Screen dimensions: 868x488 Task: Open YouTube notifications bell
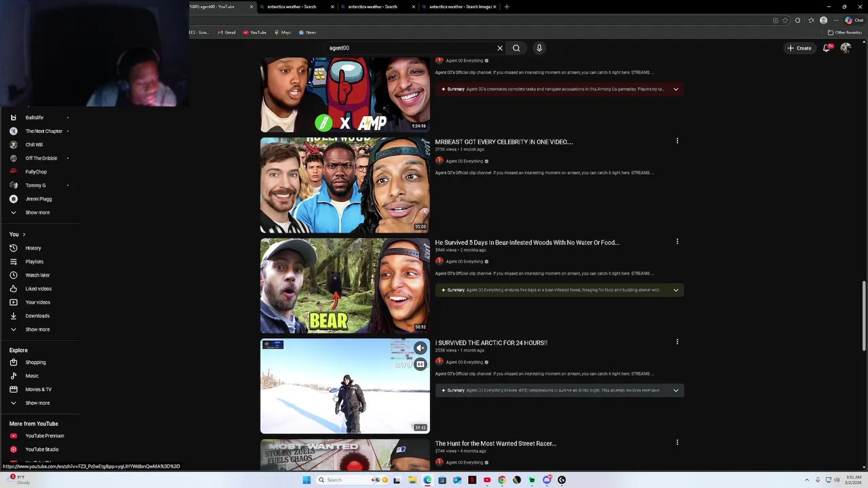pos(826,48)
